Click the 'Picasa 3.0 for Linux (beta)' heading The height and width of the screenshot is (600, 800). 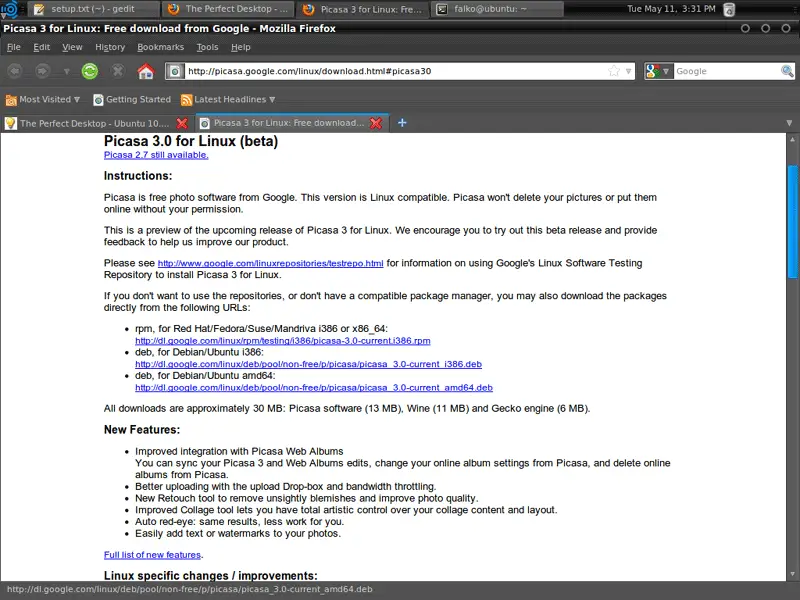point(191,141)
